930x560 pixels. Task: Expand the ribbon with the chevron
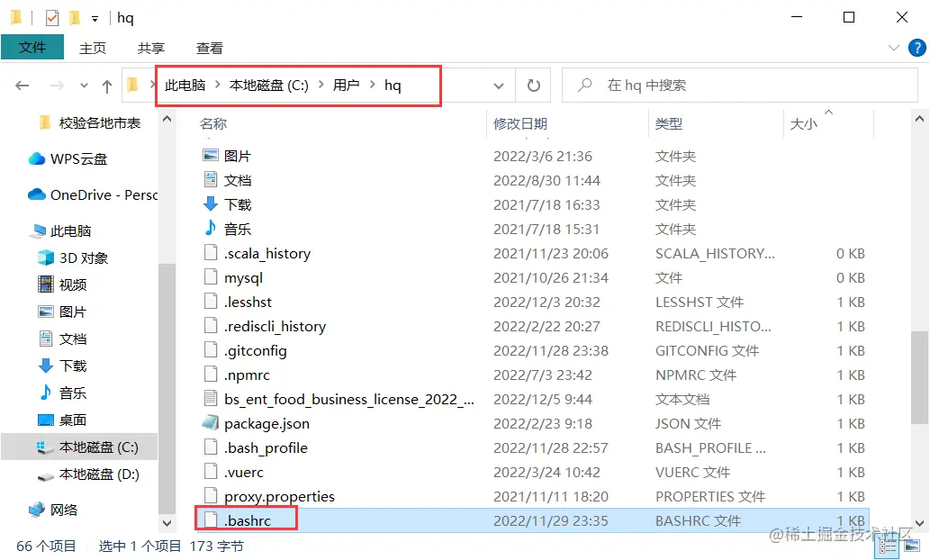pyautogui.click(x=893, y=48)
